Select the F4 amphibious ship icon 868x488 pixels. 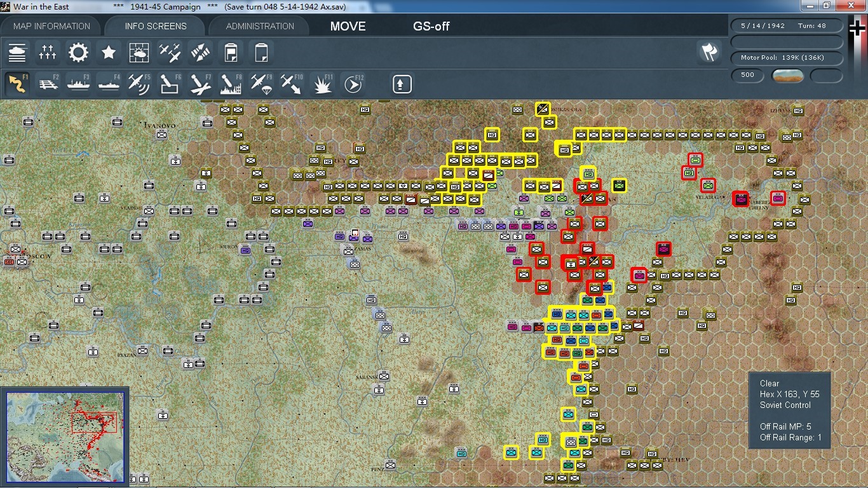[x=109, y=84]
